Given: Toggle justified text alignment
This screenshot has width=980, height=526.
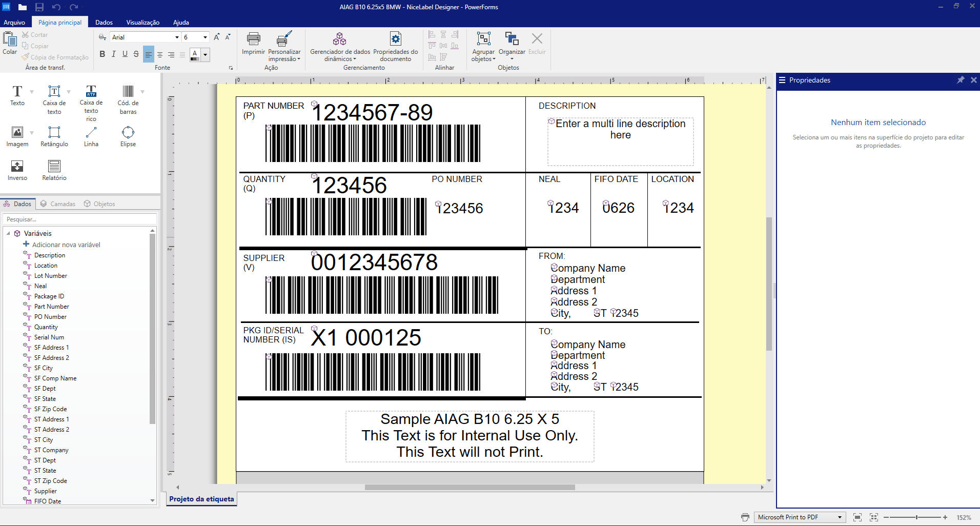Looking at the screenshot, I should [x=182, y=54].
